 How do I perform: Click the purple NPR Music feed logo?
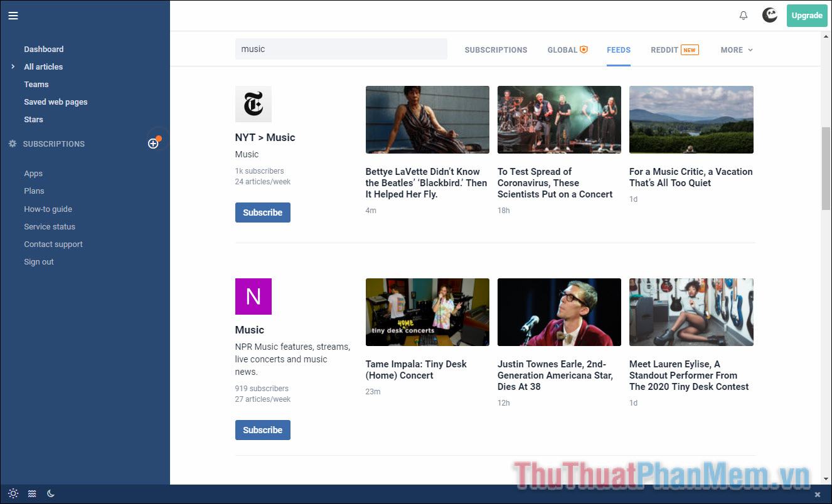(253, 297)
